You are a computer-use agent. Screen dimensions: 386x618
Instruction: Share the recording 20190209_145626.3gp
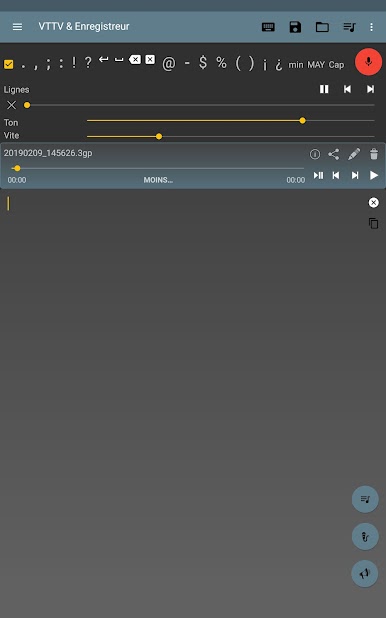334,154
